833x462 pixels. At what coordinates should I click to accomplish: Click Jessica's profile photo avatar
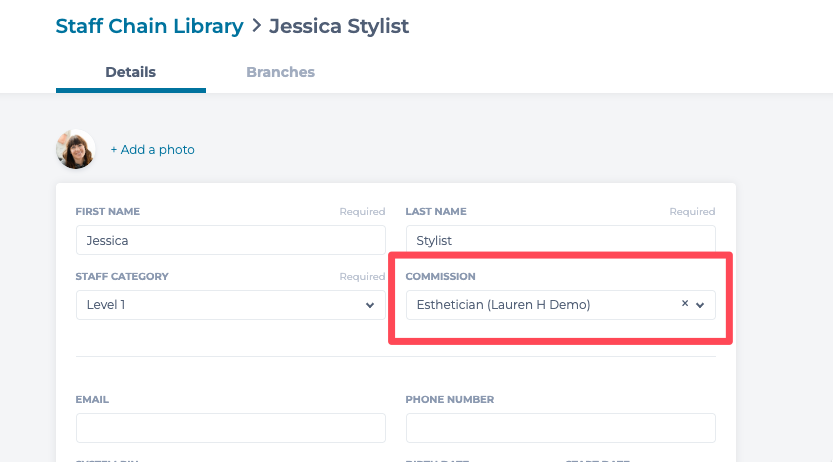[x=76, y=150]
